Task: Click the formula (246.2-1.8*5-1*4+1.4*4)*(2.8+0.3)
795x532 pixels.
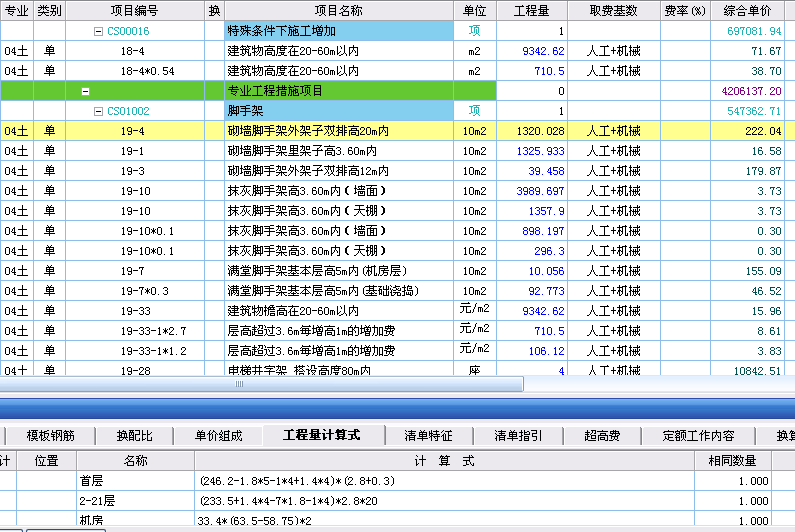Action: click(x=297, y=481)
